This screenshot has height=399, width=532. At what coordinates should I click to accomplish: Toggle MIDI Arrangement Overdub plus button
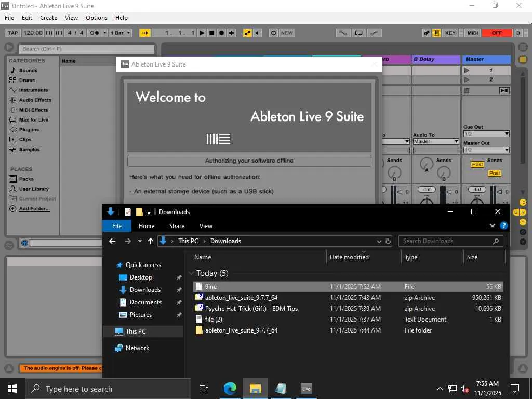pos(231,33)
